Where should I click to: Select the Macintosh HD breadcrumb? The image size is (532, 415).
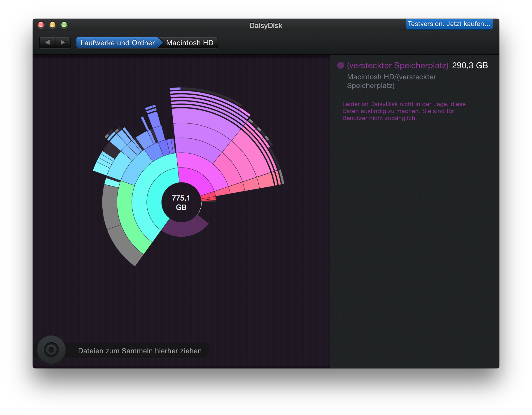coord(190,43)
